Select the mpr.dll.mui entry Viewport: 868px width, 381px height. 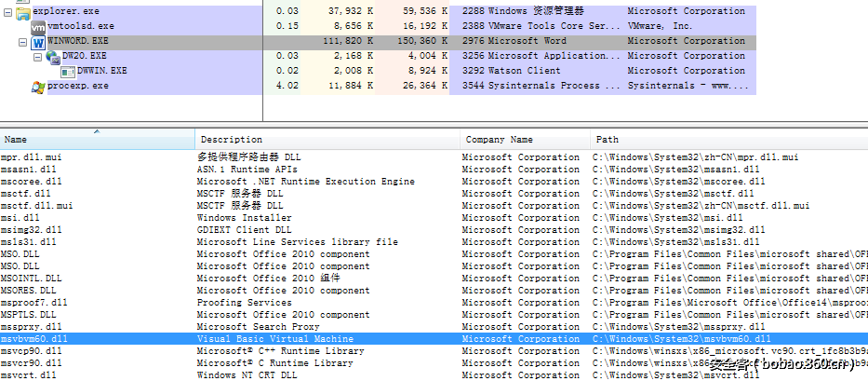tap(32, 157)
